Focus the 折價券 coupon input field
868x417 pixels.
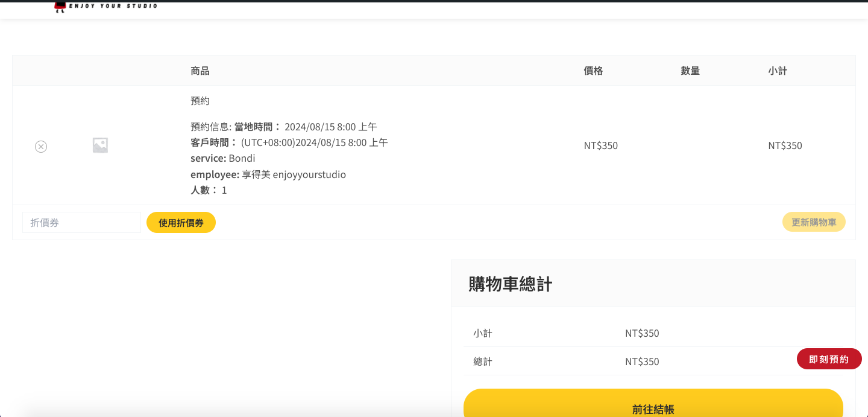81,223
